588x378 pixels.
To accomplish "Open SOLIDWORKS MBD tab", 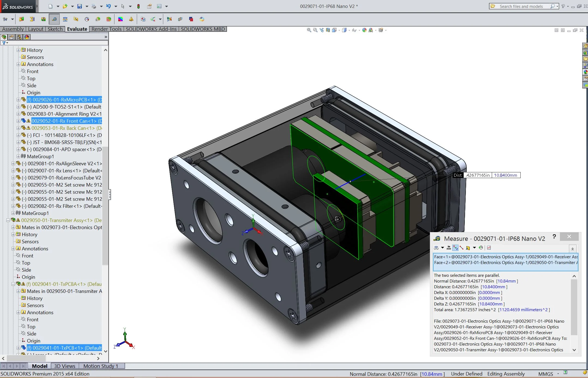I will 203,29.
